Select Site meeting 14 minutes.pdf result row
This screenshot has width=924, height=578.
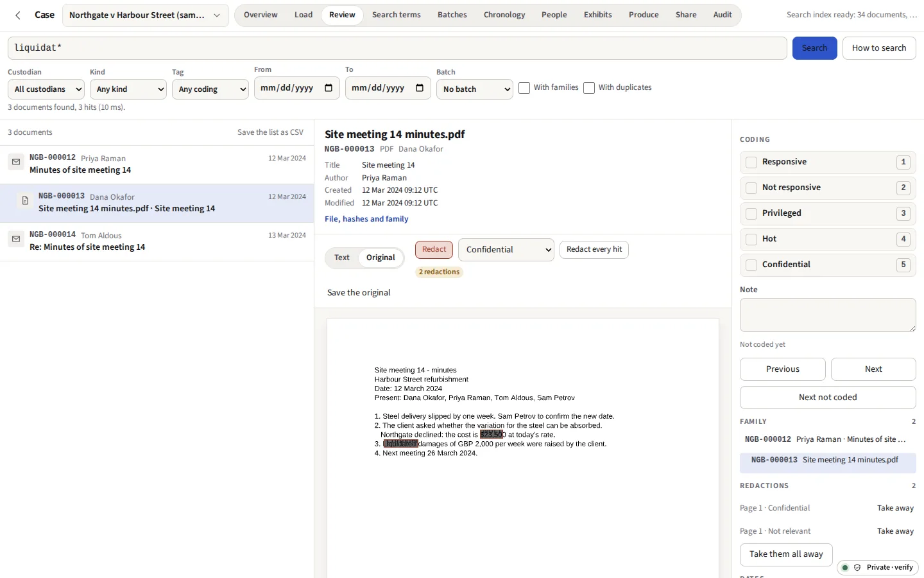157,203
